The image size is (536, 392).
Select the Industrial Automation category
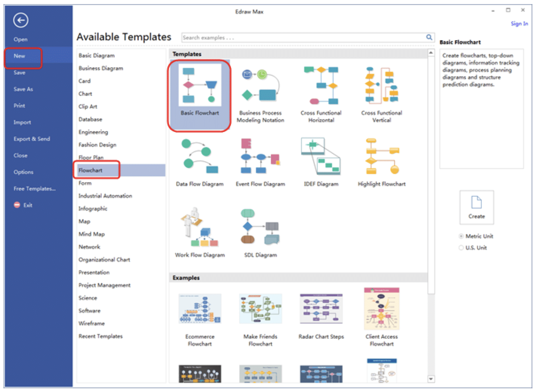[105, 196]
